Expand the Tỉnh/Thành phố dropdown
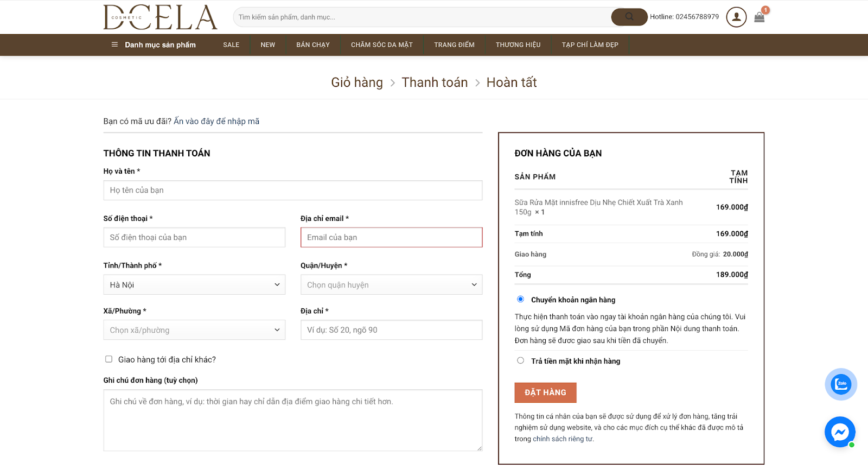This screenshot has height=469, width=868. 194,284
